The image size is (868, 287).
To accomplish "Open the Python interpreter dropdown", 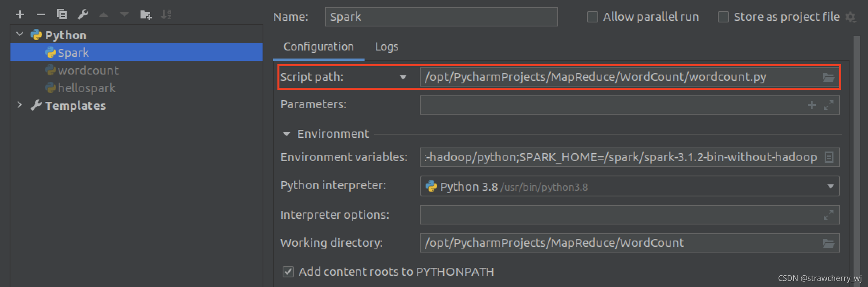I will tap(830, 186).
